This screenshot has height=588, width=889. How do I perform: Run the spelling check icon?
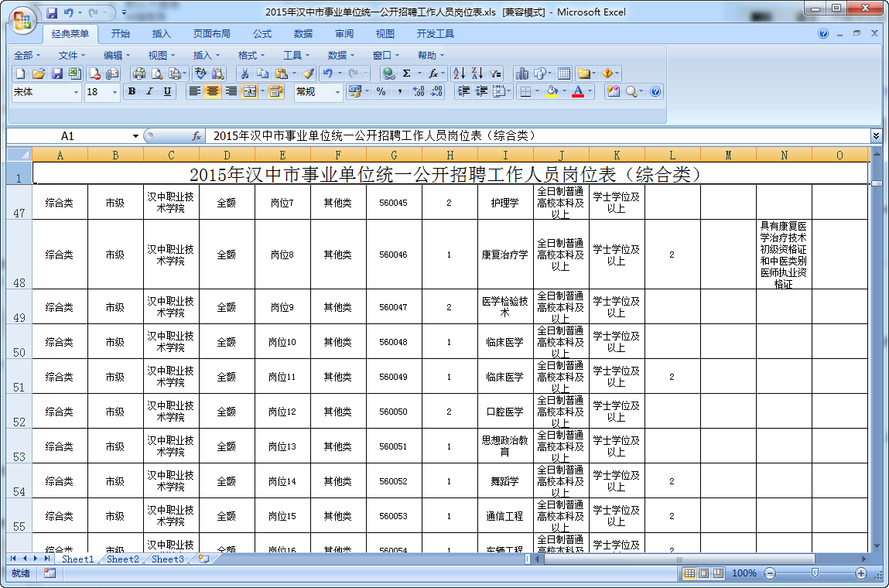pos(200,73)
